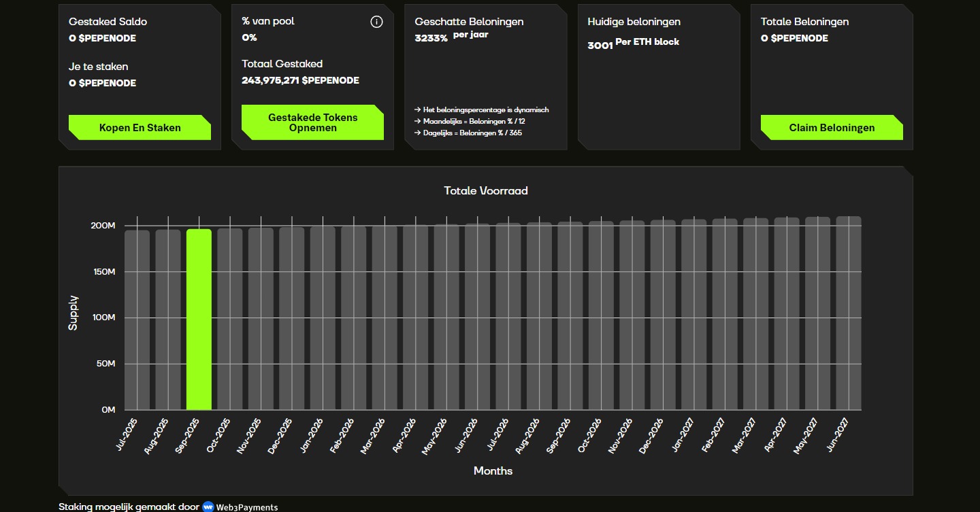Click the 150M axis label
This screenshot has height=512, width=980.
[x=103, y=272]
